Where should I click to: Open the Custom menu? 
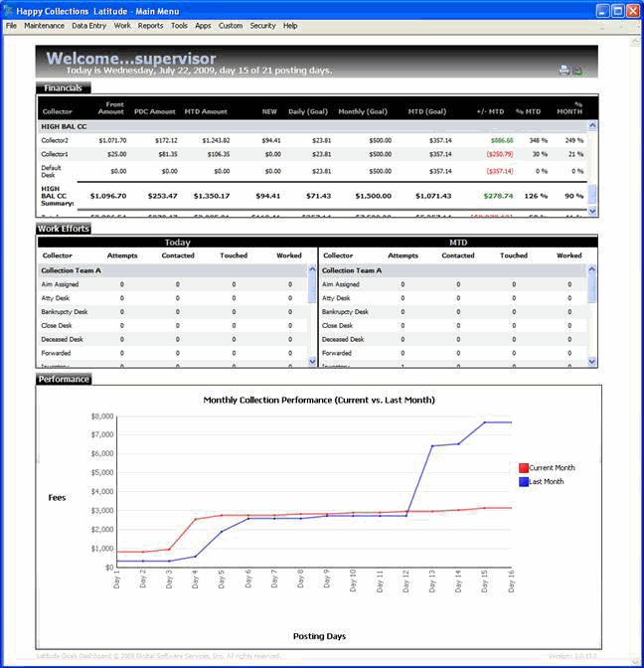pos(231,26)
